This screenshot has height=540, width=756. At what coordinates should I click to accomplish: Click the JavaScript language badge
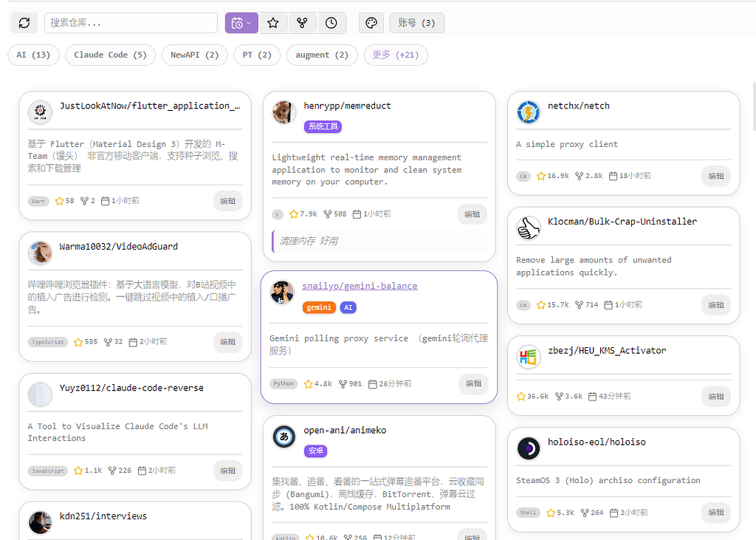pos(48,471)
